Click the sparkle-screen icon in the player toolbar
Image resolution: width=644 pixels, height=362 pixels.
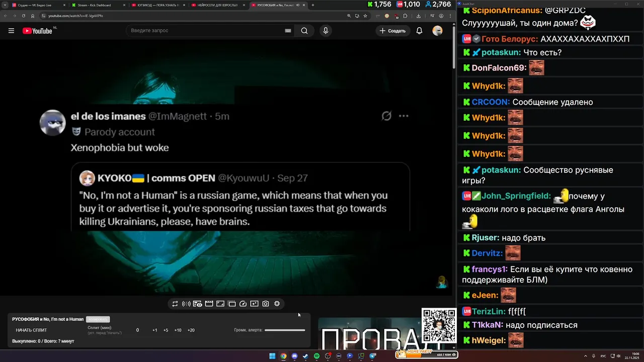(254, 304)
